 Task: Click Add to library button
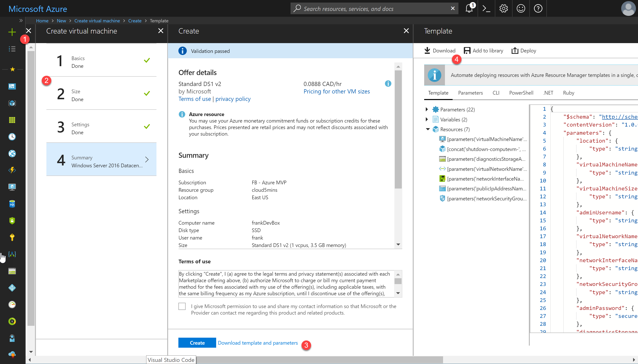coord(483,51)
